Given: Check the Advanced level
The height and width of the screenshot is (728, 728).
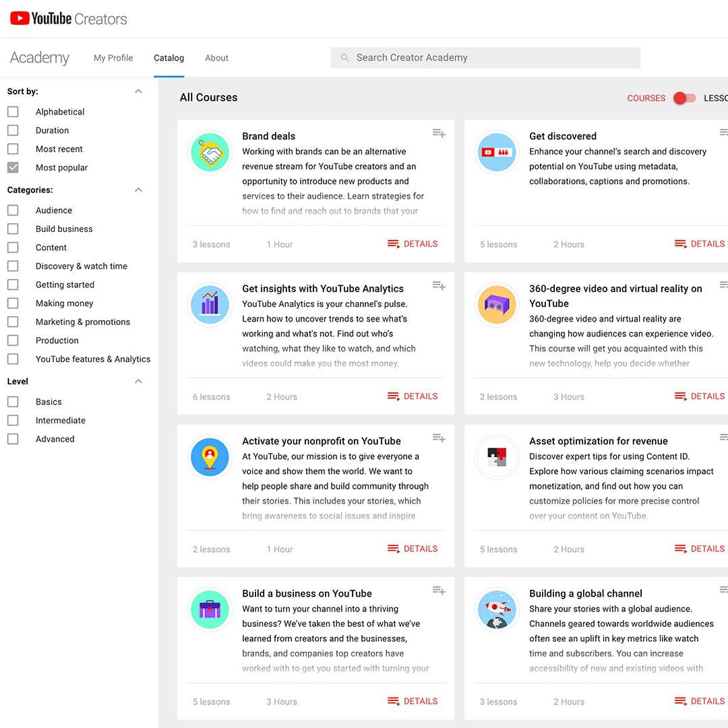Looking at the screenshot, I should point(13,438).
